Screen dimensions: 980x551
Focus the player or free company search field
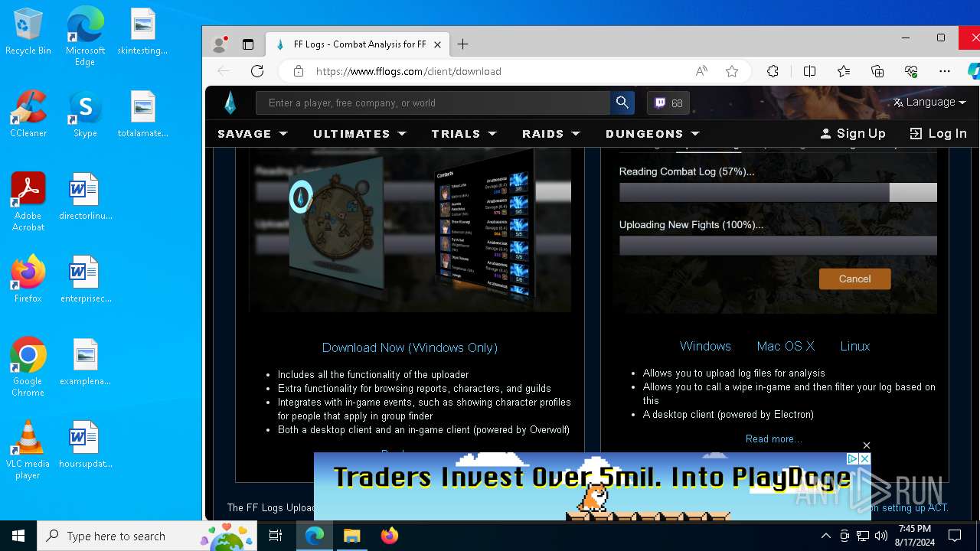click(x=433, y=103)
